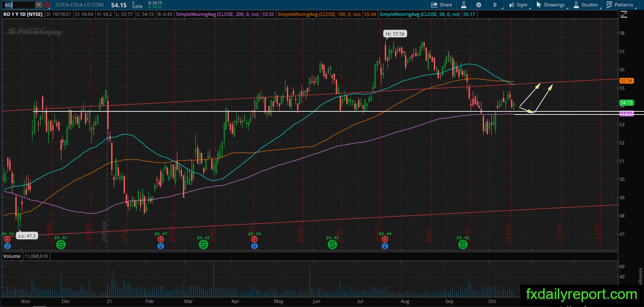This screenshot has width=644, height=307.
Task: Click the green dividend icon labeled $0.41
Action: tap(61, 244)
